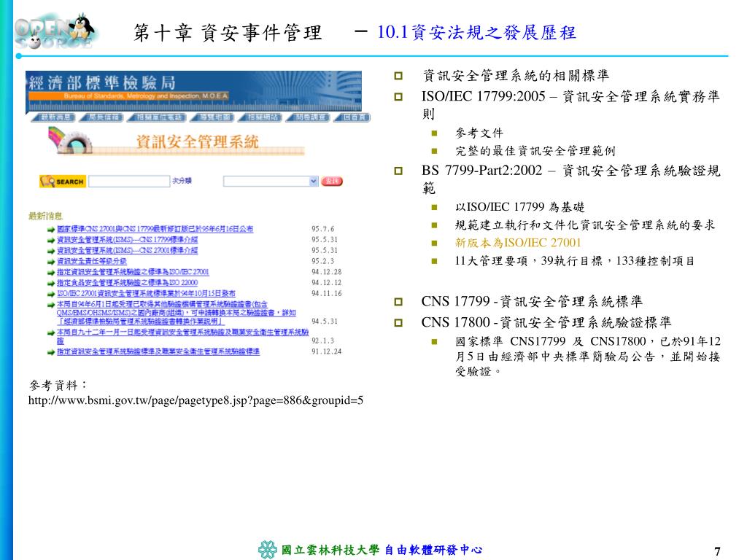Click the bullet CNS 17799 -資訊安全管理系統標準
This screenshot has height=560, width=747.
coord(532,301)
